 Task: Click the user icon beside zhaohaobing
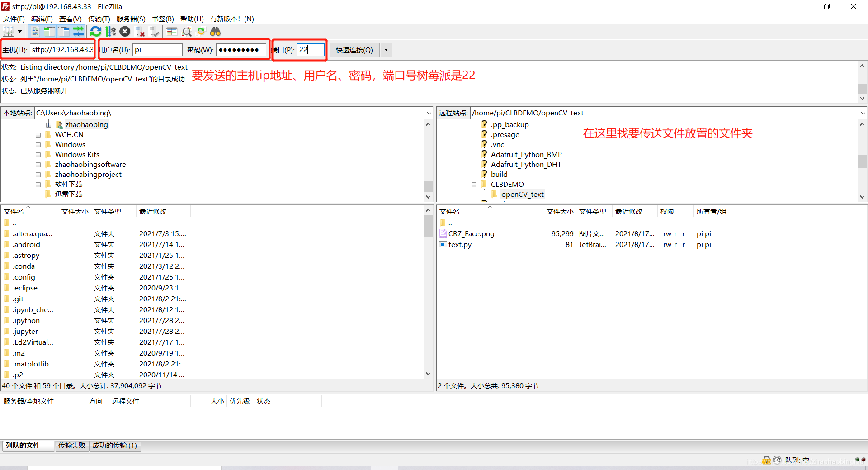click(x=59, y=124)
